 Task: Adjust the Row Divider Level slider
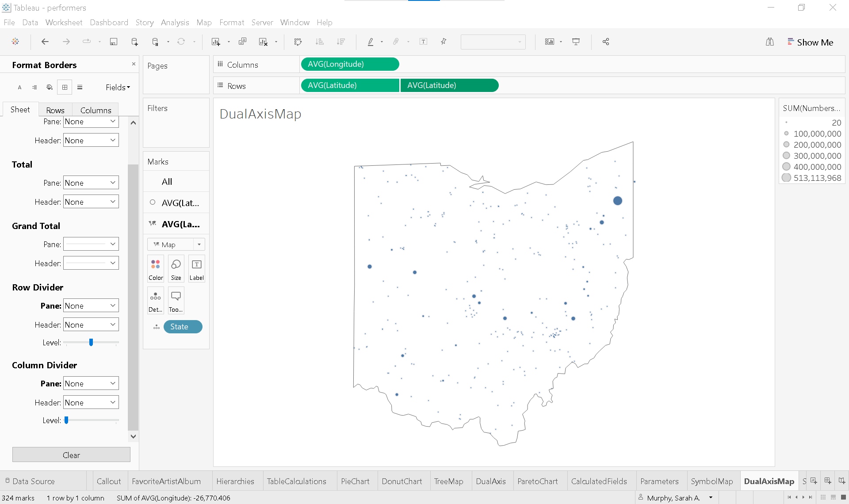click(91, 343)
